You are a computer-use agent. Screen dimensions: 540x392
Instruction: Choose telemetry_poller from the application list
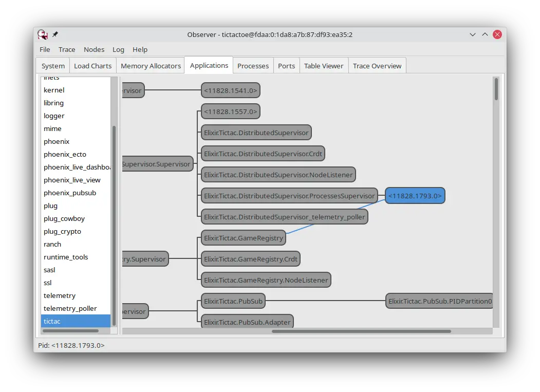70,309
